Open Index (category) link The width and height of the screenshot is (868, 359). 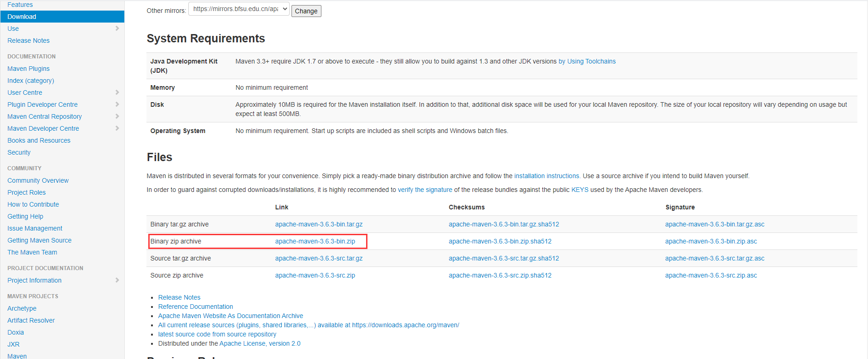pyautogui.click(x=31, y=81)
